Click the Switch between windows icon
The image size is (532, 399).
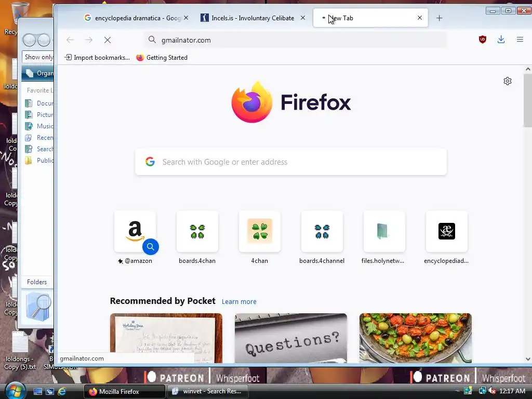[50, 391]
